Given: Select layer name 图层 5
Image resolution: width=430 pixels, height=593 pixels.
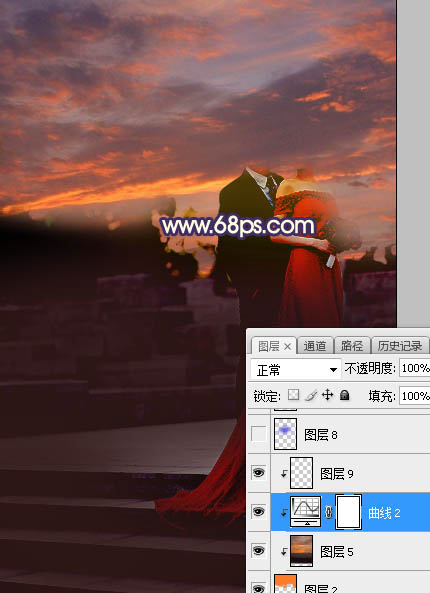Looking at the screenshot, I should pyautogui.click(x=337, y=552).
